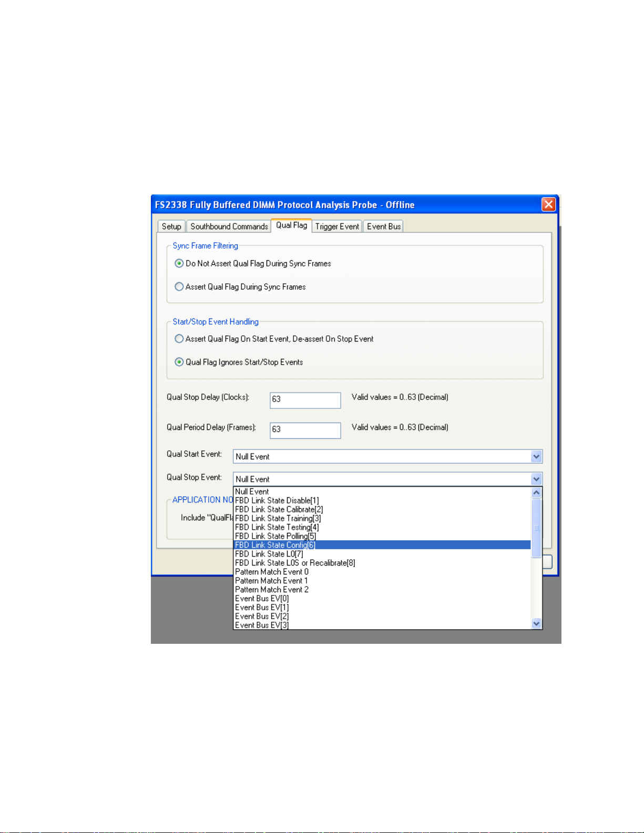Collapse the Qual Stop Event dropdown
Image resolution: width=644 pixels, height=833 pixels.
coord(536,479)
